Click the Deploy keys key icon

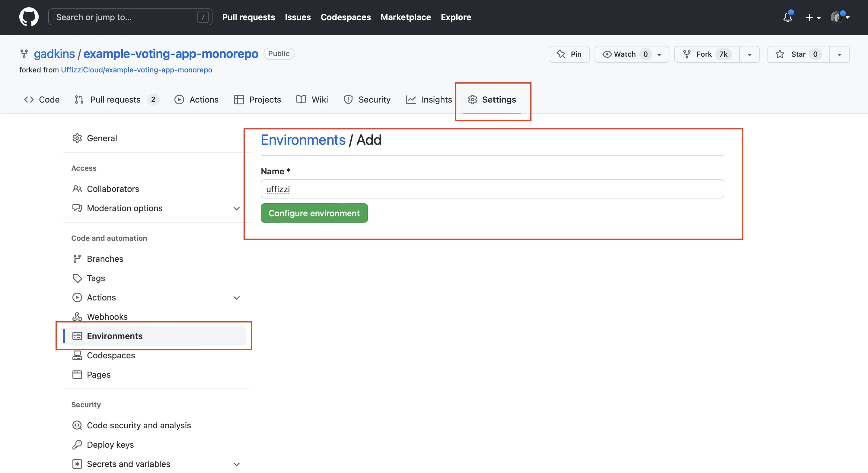click(77, 444)
